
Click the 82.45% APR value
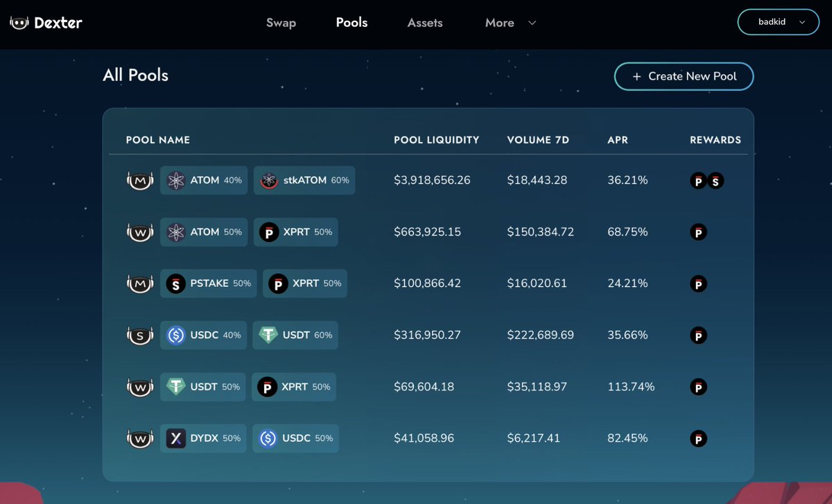coord(627,438)
